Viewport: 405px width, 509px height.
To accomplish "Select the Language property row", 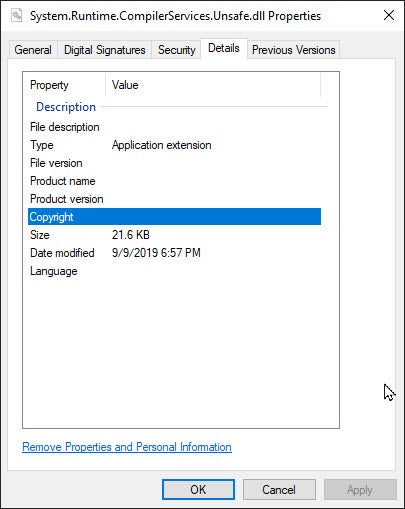I will click(x=174, y=271).
